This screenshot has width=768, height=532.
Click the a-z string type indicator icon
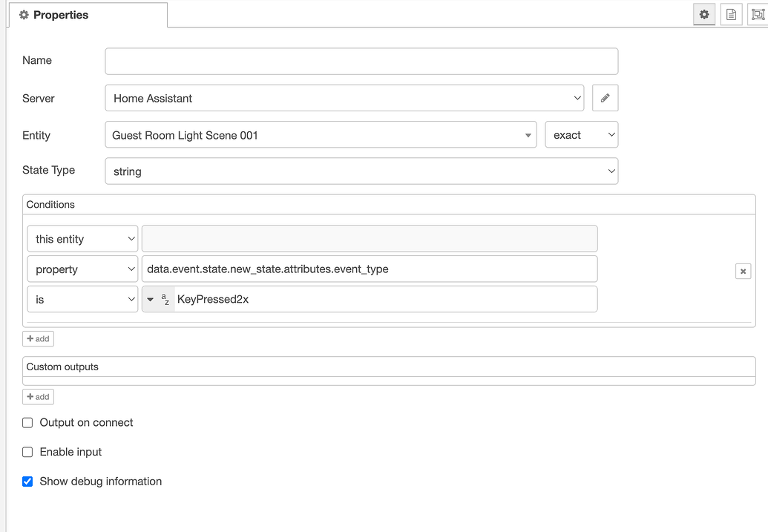click(163, 298)
